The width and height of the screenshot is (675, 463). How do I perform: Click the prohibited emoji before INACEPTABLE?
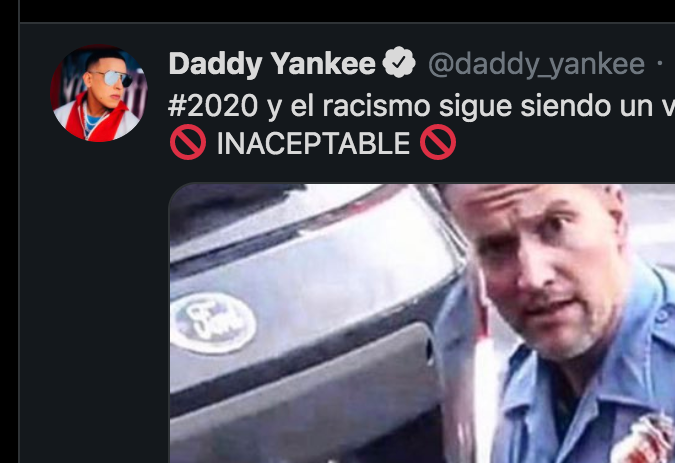click(188, 142)
